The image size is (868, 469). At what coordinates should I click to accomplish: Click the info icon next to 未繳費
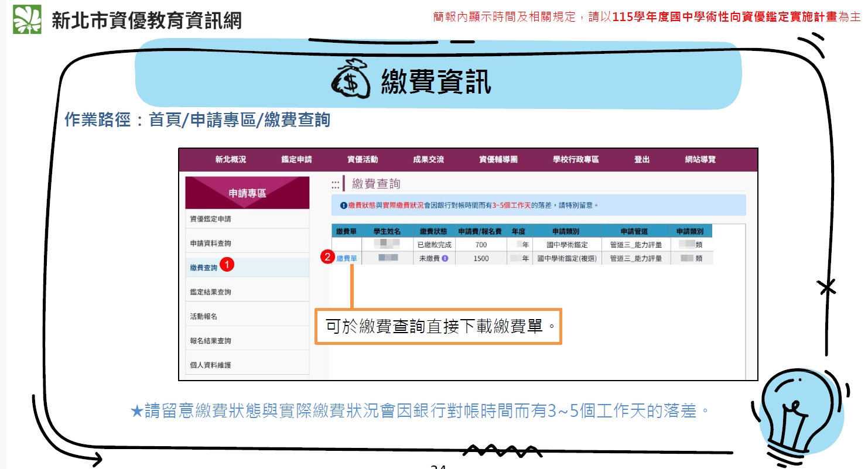(x=445, y=258)
